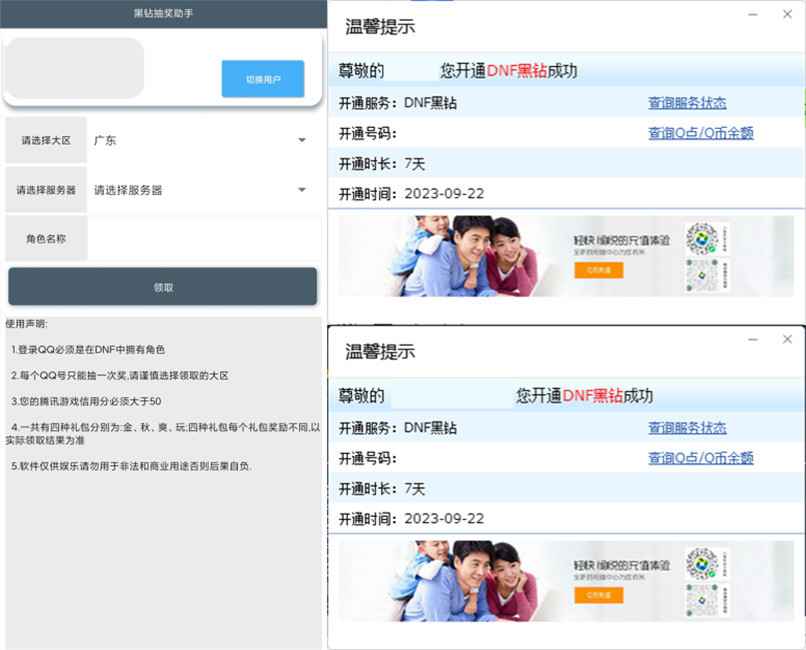Close the lower 温馨提示 dialog

pos(787,339)
